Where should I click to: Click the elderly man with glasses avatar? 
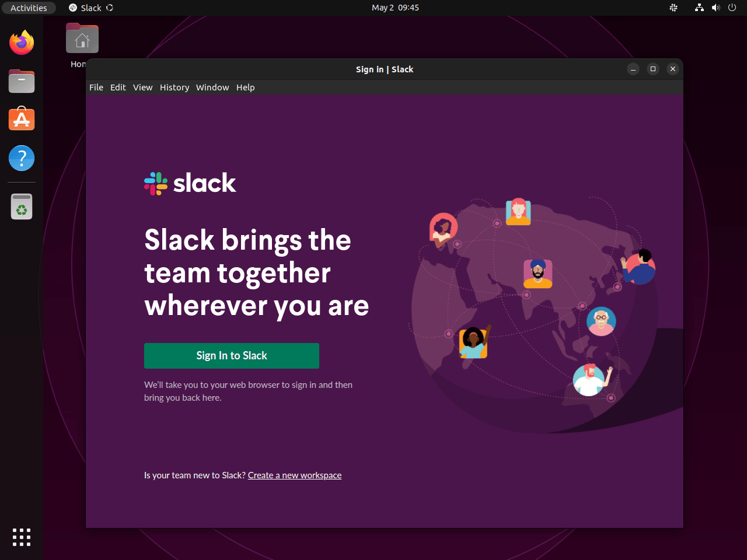tap(601, 321)
